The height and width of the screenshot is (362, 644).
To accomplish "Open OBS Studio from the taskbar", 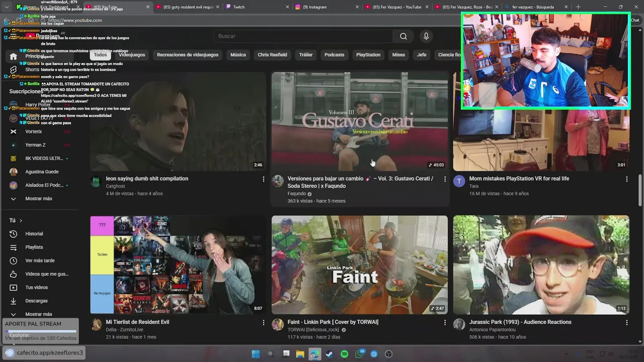I will pyautogui.click(x=388, y=354).
